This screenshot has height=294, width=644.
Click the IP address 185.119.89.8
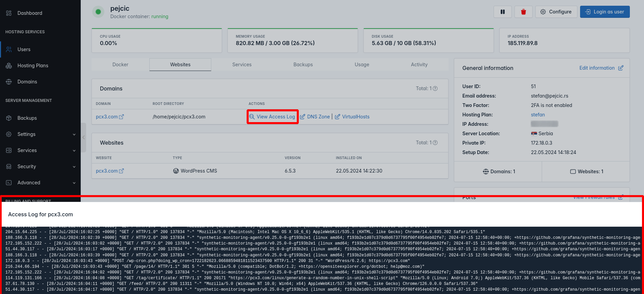[523, 43]
